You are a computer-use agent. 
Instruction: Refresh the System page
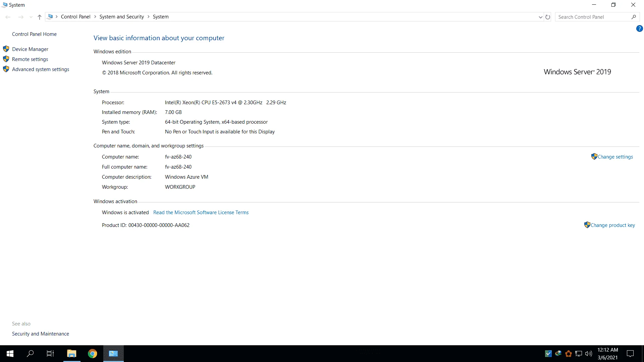click(x=548, y=17)
